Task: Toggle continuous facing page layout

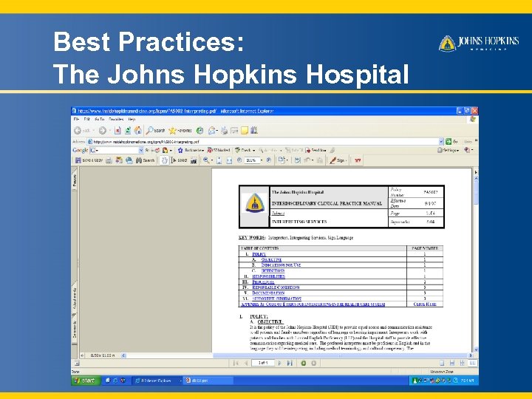Action: [x=462, y=364]
